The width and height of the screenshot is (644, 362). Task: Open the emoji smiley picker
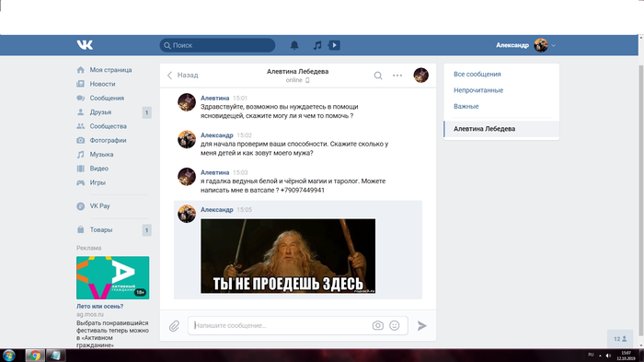[x=395, y=325]
